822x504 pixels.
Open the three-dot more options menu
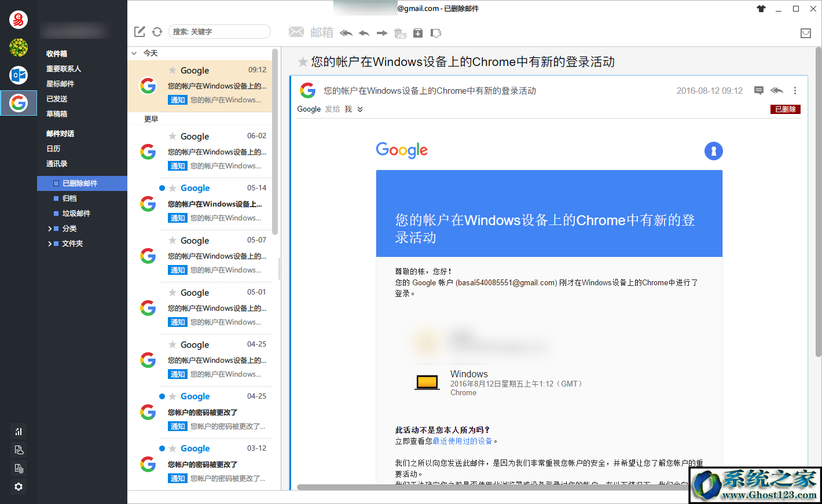coord(795,90)
